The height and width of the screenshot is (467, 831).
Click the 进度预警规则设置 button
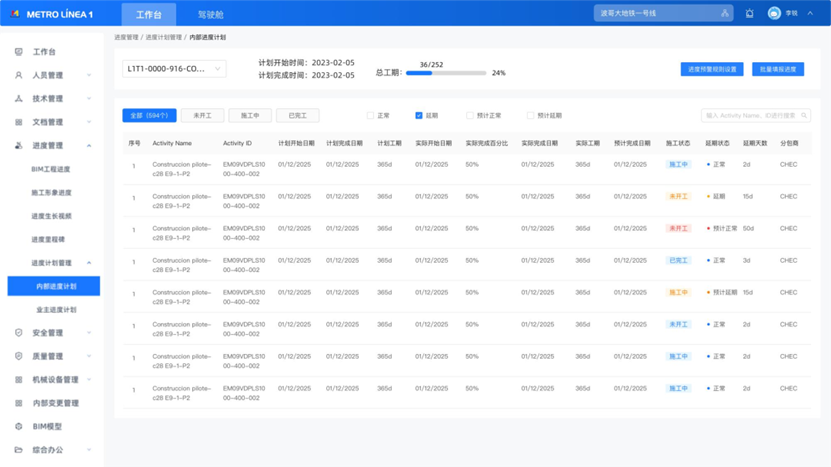[712, 69]
